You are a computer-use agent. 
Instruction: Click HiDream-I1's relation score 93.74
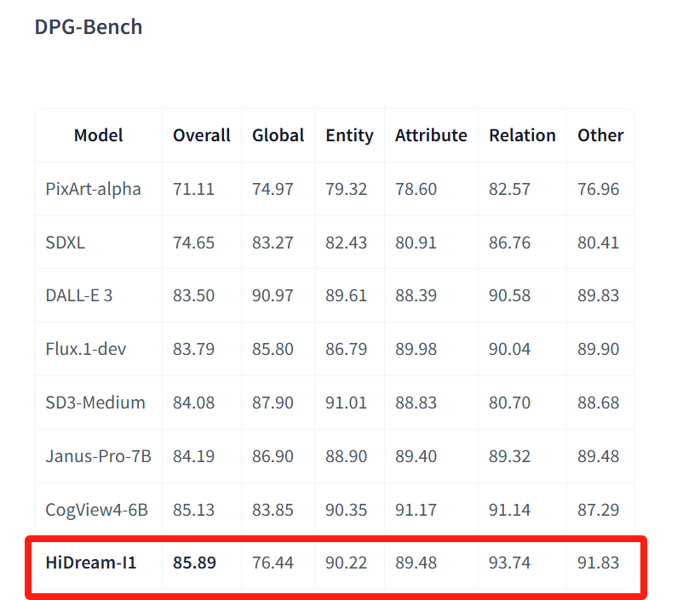pyautogui.click(x=509, y=563)
